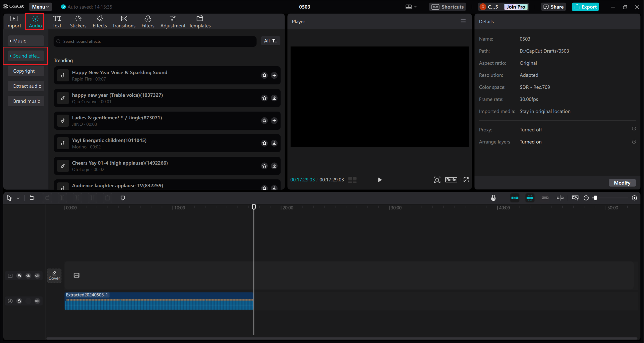Adjust the timeline zoom slider
The width and height of the screenshot is (644, 343).
(595, 198)
